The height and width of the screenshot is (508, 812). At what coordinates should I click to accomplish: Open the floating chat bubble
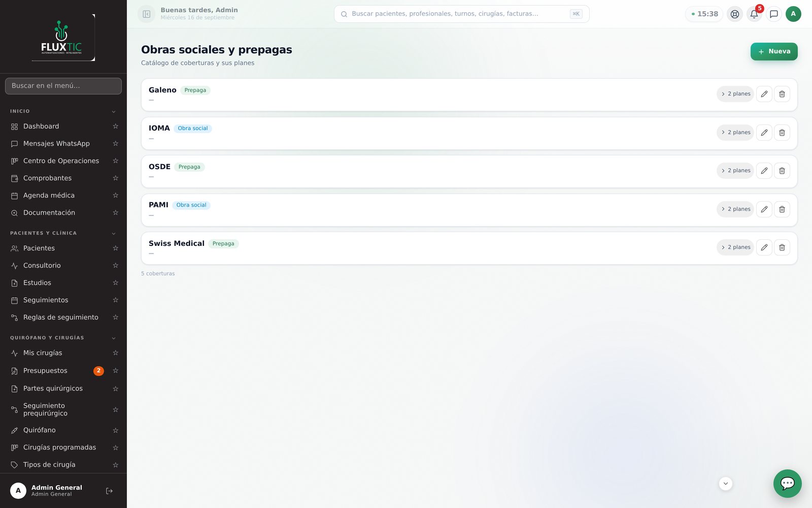(x=787, y=484)
